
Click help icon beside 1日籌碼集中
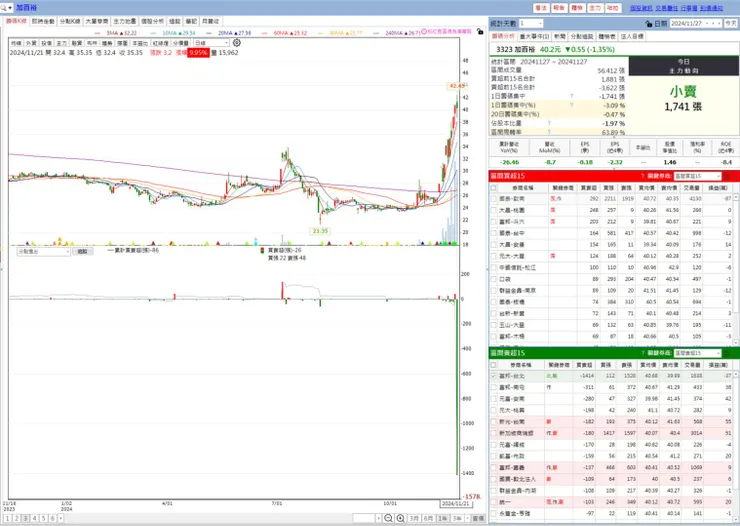click(572, 96)
